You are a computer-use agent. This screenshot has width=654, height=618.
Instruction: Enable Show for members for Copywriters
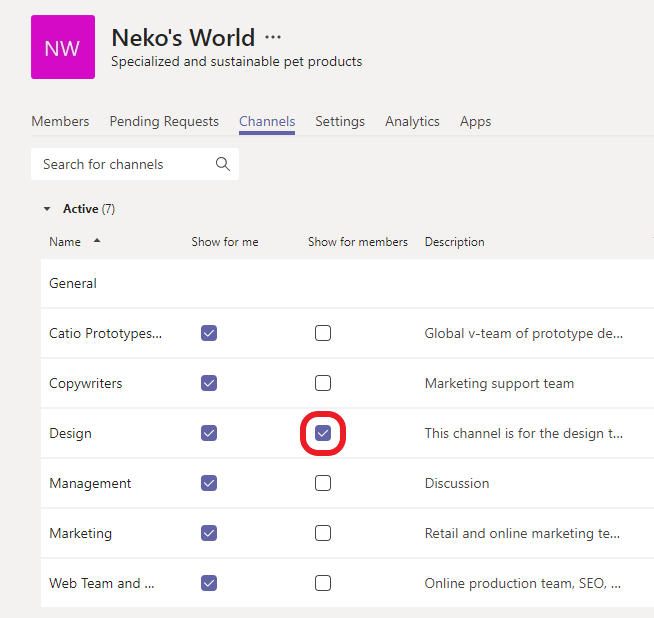point(323,383)
